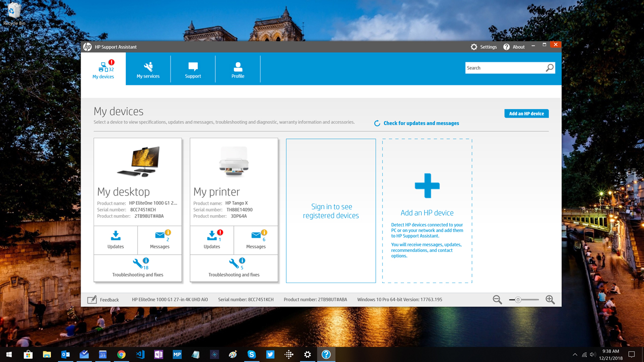Open Google Chrome from the taskbar
This screenshot has height=362, width=644.
click(x=121, y=354)
